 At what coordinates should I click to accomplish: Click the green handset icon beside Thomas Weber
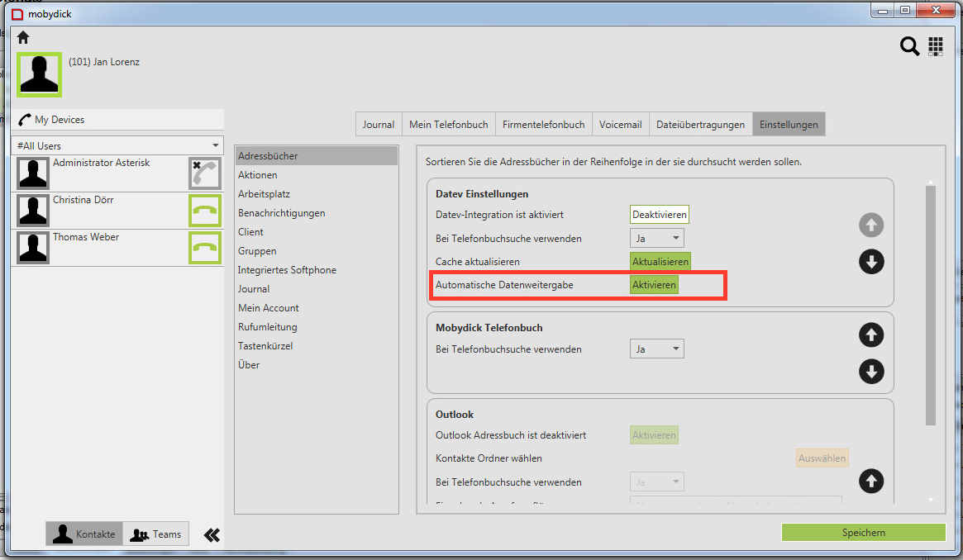coord(204,246)
